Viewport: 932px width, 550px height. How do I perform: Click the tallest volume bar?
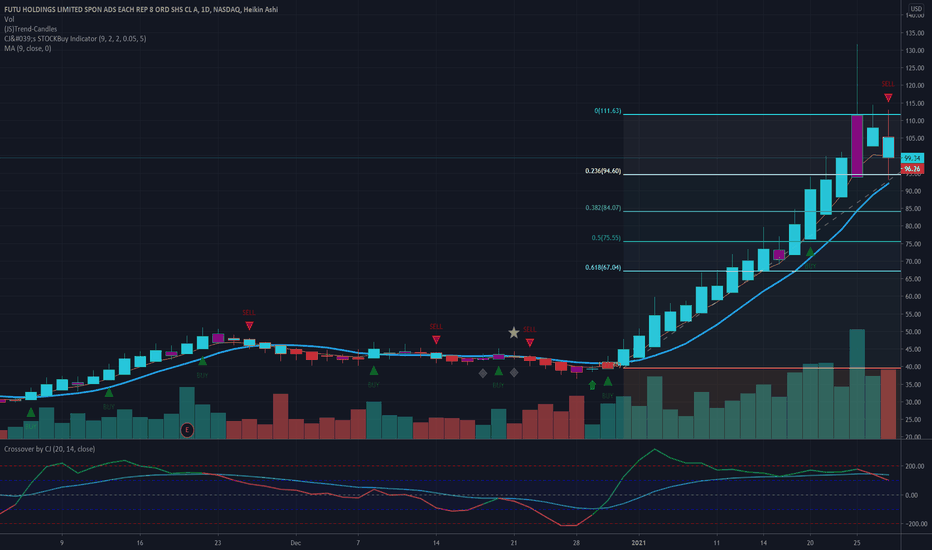point(857,384)
